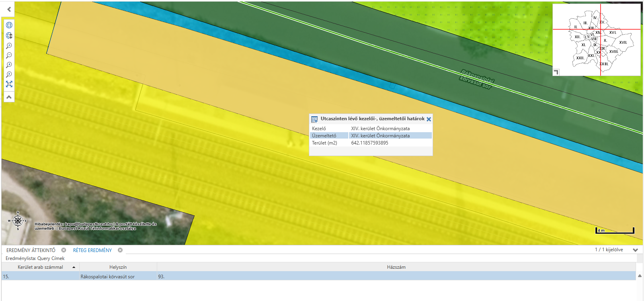Screen dimensions: 644x301
Task: Collapse the overview map corner toggle
Action: click(556, 72)
